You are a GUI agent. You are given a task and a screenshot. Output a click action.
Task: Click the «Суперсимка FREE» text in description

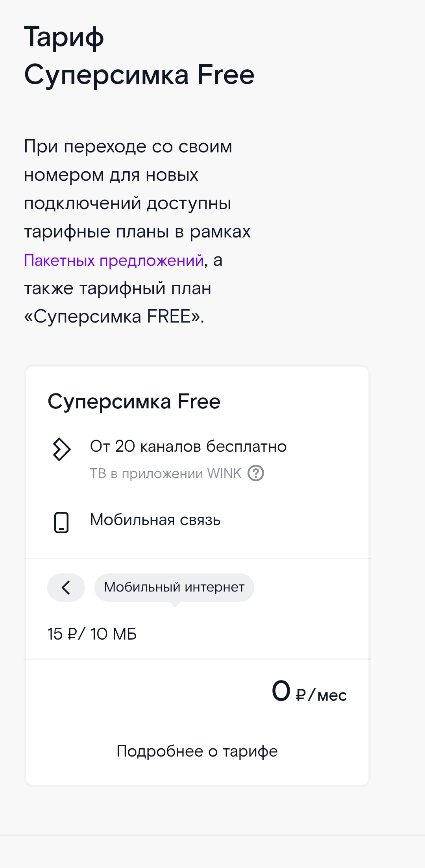click(x=114, y=317)
